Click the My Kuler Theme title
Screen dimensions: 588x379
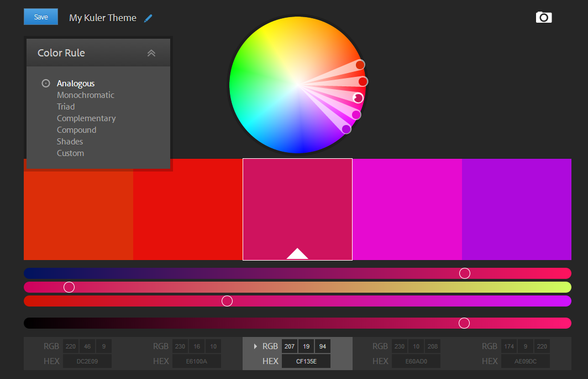(x=103, y=18)
